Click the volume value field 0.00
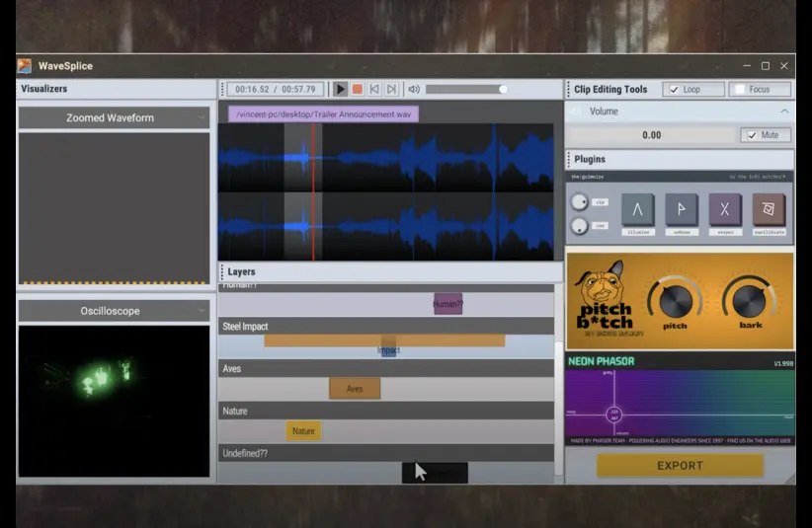Image resolution: width=812 pixels, height=528 pixels. (x=651, y=135)
